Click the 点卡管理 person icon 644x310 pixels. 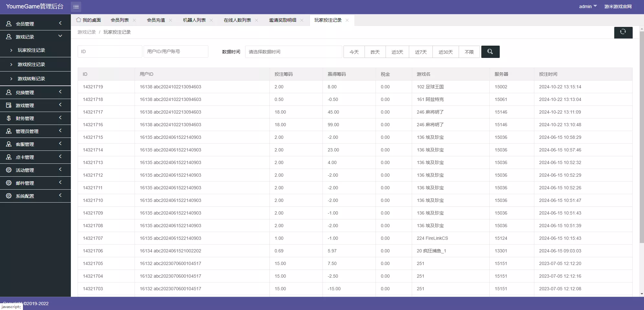click(8, 157)
